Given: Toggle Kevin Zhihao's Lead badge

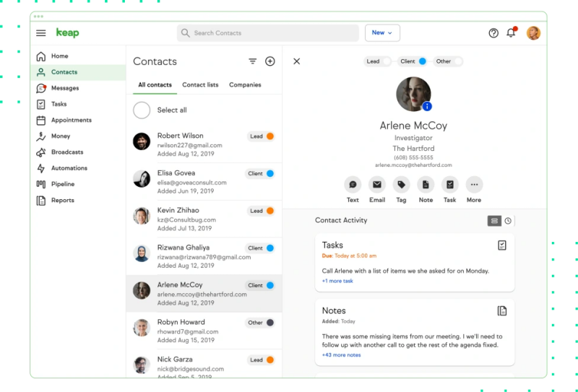Looking at the screenshot, I should [261, 211].
